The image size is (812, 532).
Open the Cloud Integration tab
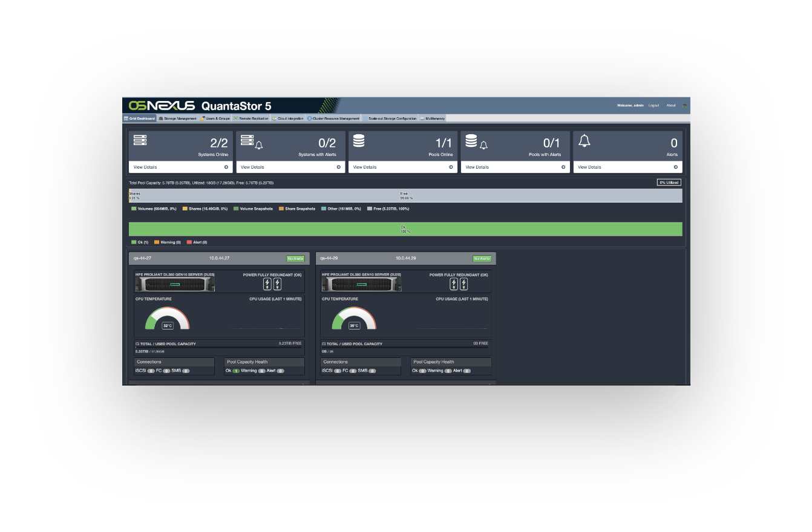(287, 118)
